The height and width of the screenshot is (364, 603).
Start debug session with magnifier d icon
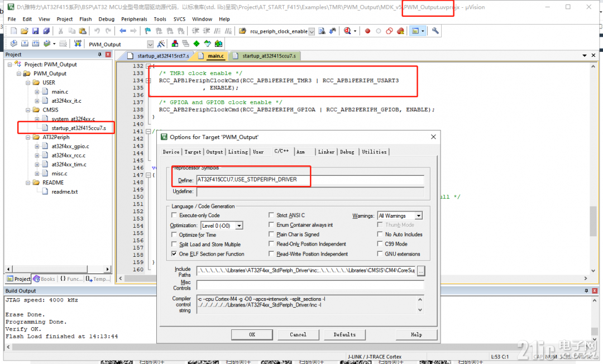pos(347,31)
